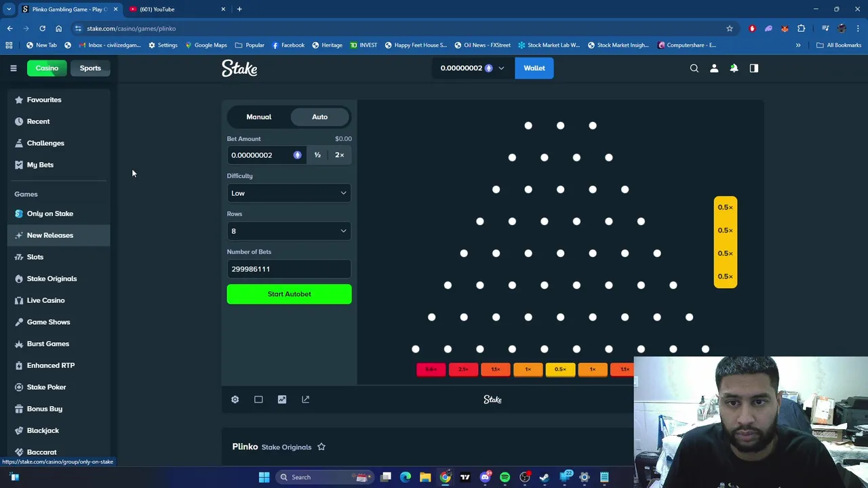Switch to Auto betting mode
868x488 pixels.
(319, 117)
